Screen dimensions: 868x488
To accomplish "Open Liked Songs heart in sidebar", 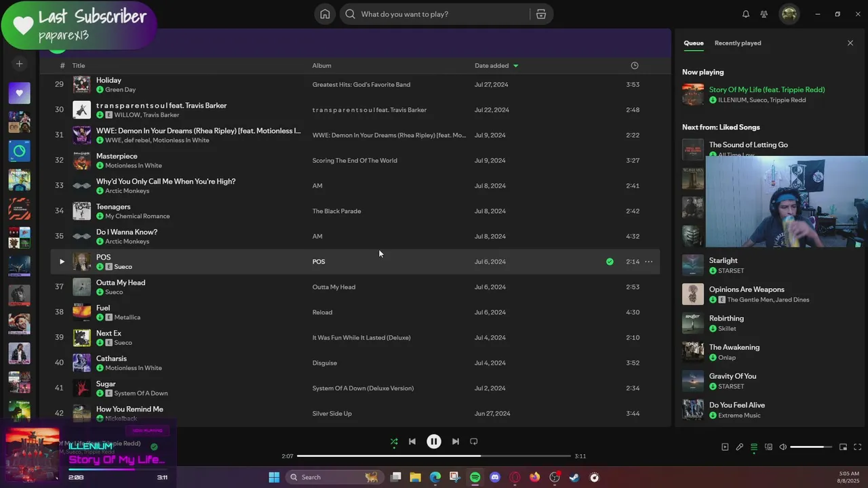I will (x=20, y=93).
